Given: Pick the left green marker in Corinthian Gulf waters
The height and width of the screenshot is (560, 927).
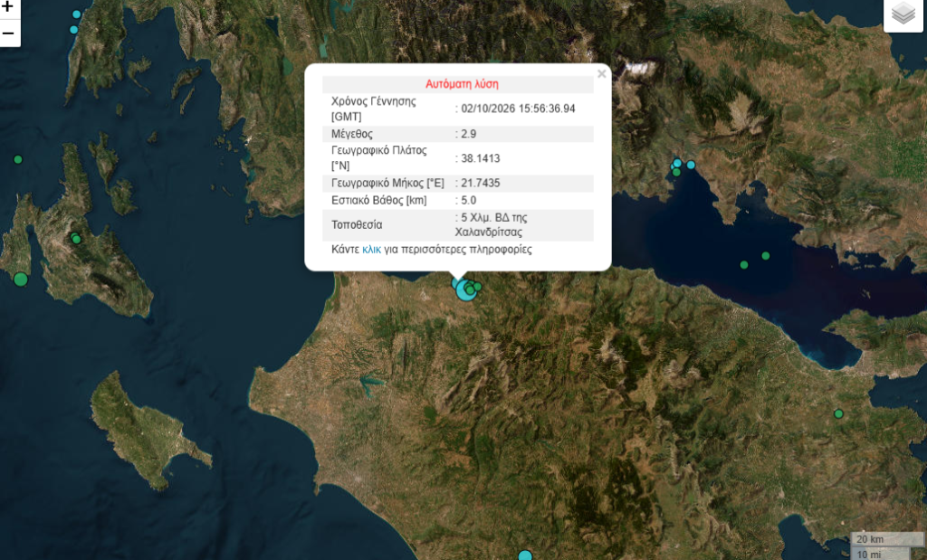Looking at the screenshot, I should pyautogui.click(x=744, y=265).
